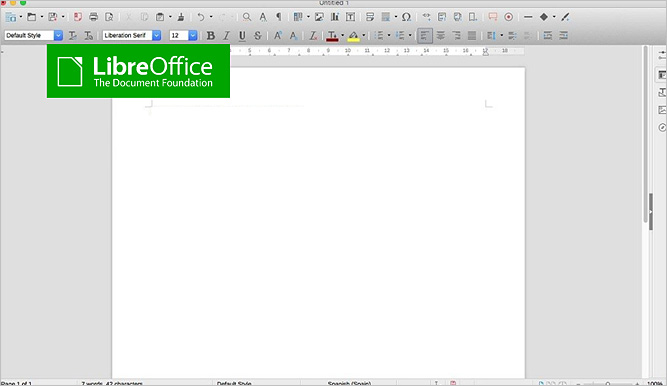Apply the dark red font color

coord(332,36)
